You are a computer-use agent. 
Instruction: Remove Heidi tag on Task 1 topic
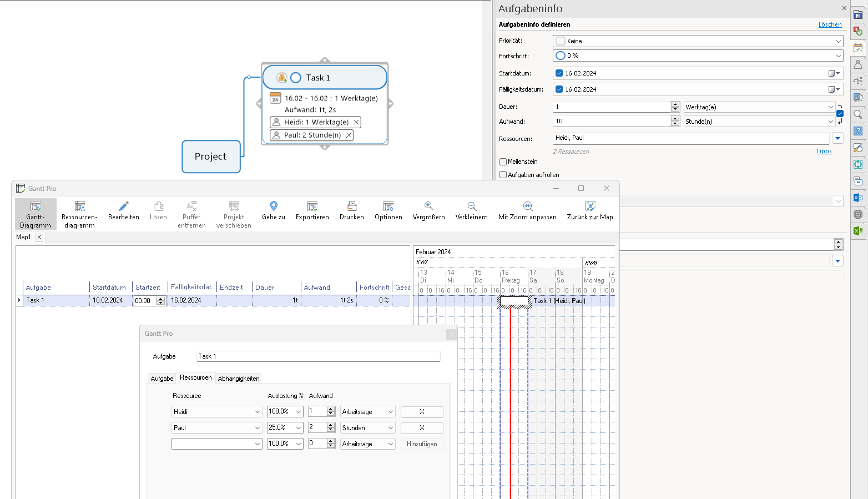pyautogui.click(x=356, y=122)
